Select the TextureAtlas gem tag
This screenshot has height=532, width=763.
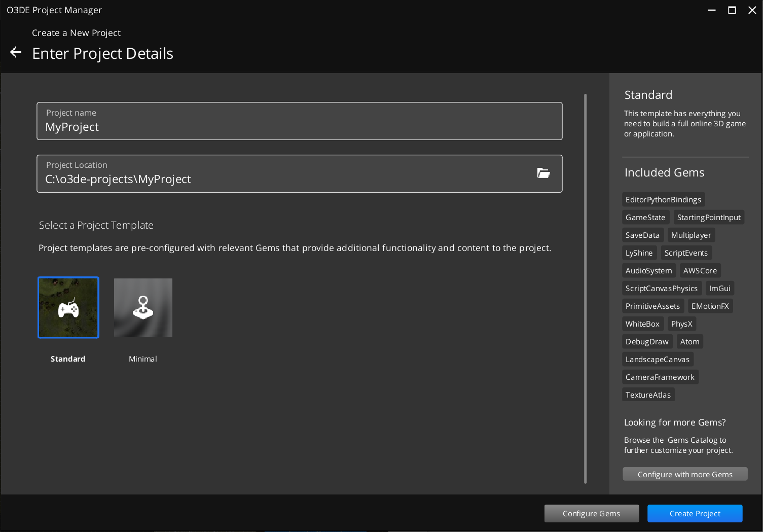coord(648,394)
